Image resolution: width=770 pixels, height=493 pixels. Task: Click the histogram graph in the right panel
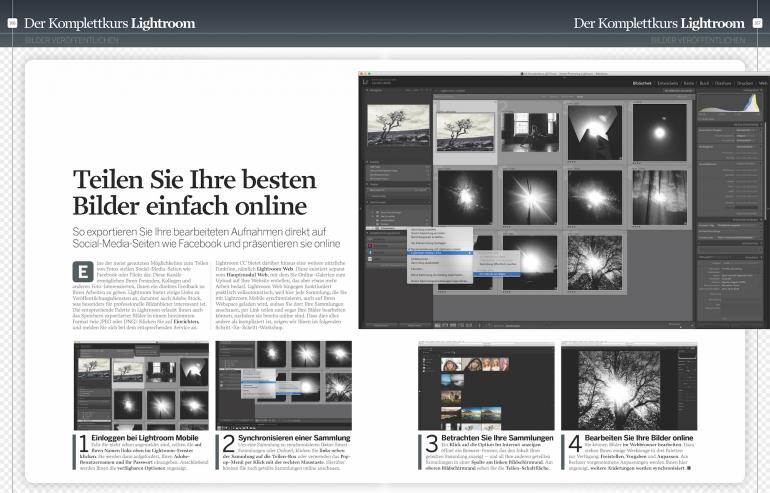tap(728, 104)
